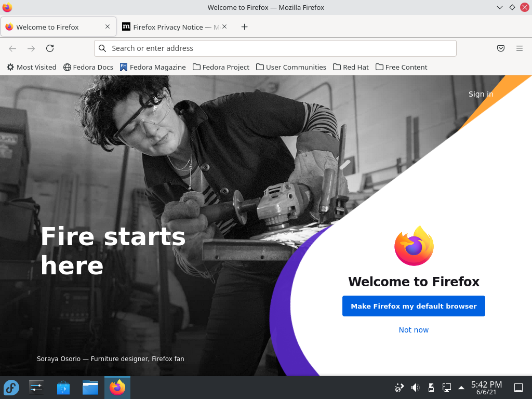
Task: Open the network connections tray icon
Action: click(446, 388)
